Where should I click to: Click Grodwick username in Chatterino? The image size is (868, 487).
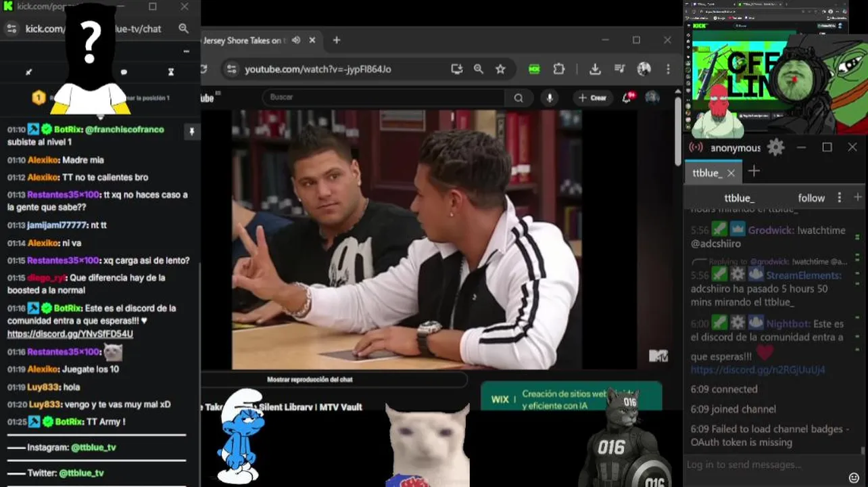point(771,230)
